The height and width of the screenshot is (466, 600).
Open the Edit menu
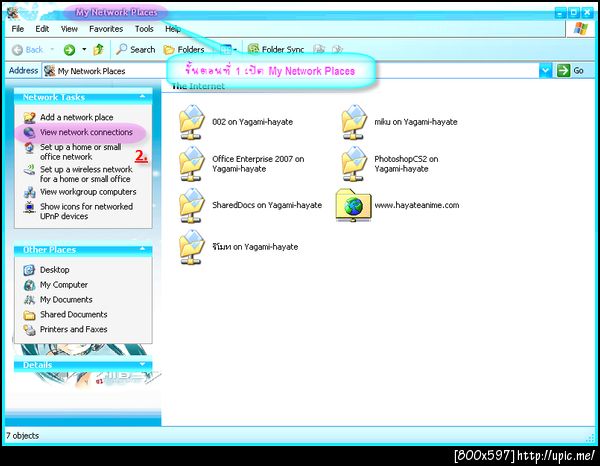42,29
